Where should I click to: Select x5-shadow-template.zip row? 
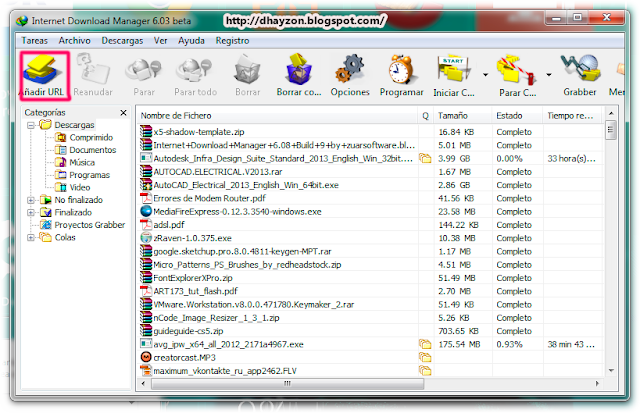tap(371, 132)
